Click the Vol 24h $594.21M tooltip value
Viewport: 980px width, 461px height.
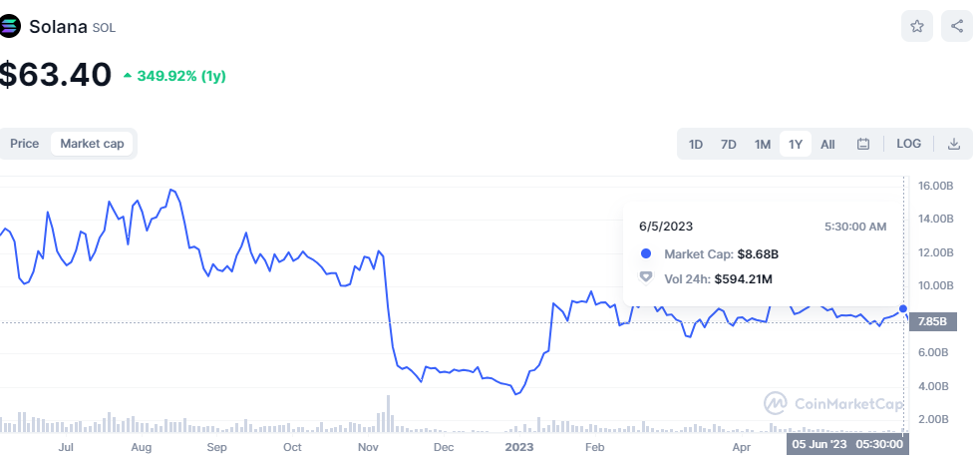click(744, 279)
